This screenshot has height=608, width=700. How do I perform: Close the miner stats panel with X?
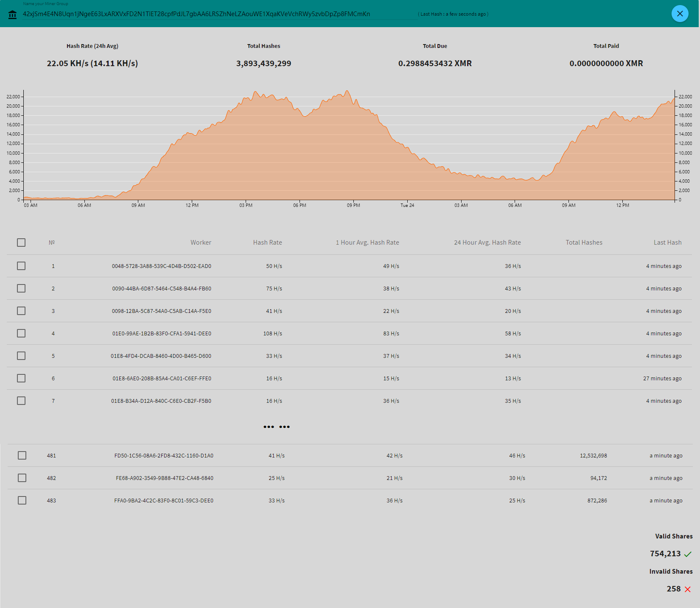click(680, 14)
